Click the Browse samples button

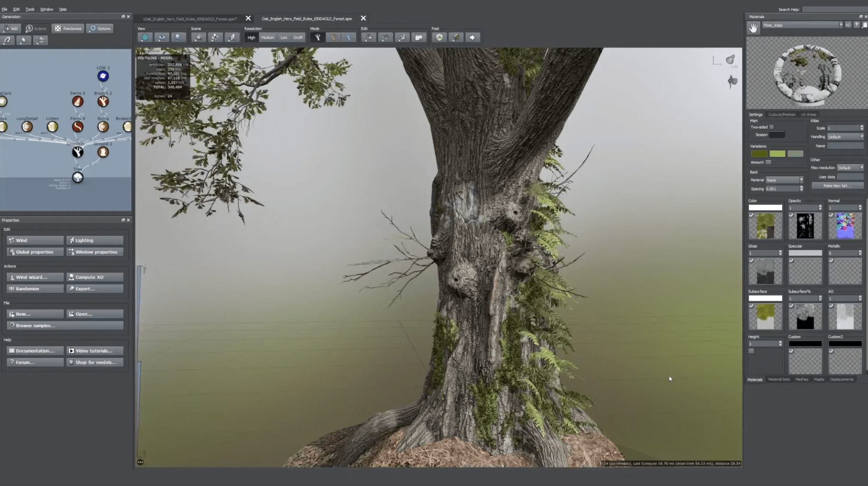coord(65,326)
